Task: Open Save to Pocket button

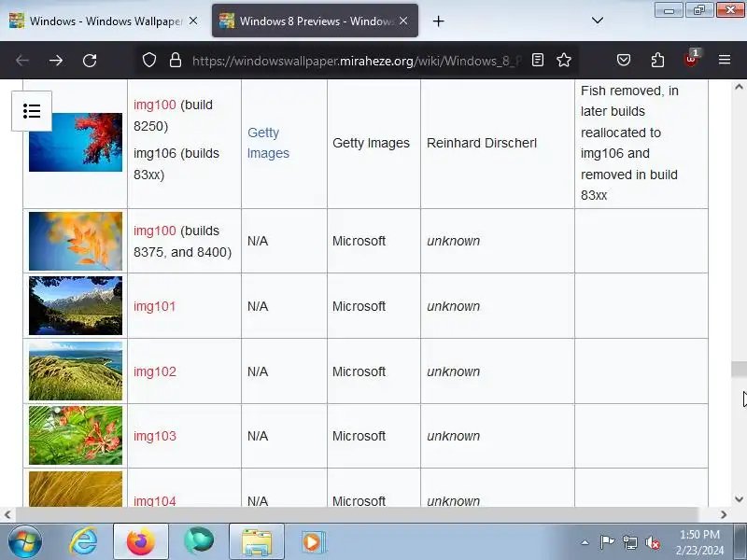Action: (x=624, y=60)
